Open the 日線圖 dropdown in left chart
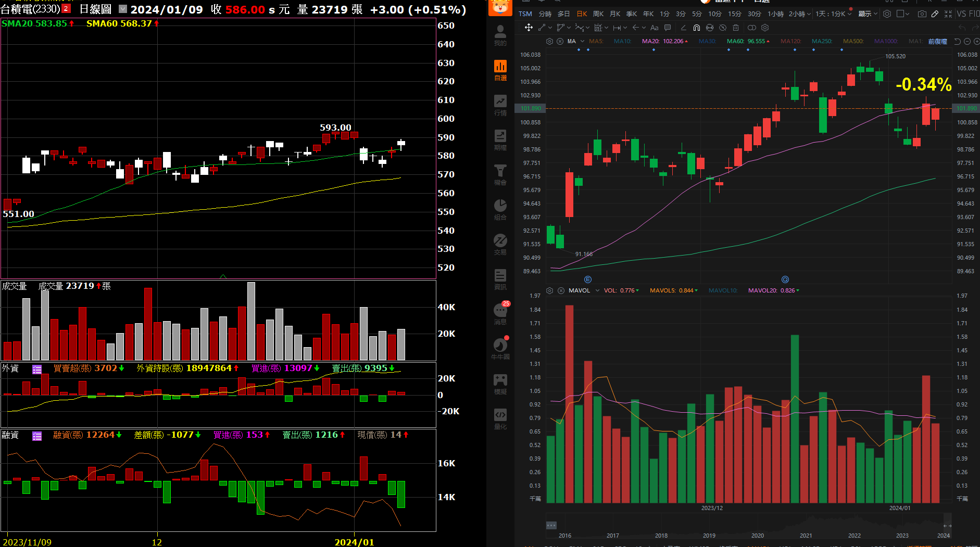 [x=123, y=9]
